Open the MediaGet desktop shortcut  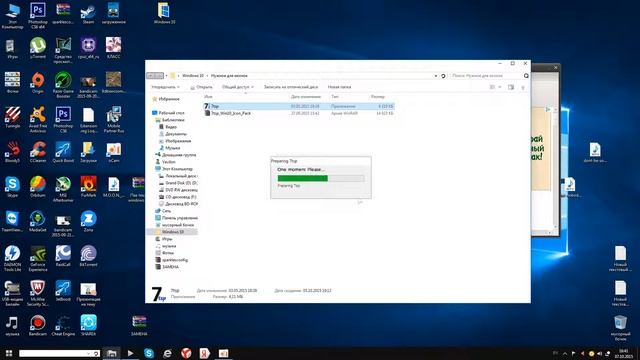point(38,222)
